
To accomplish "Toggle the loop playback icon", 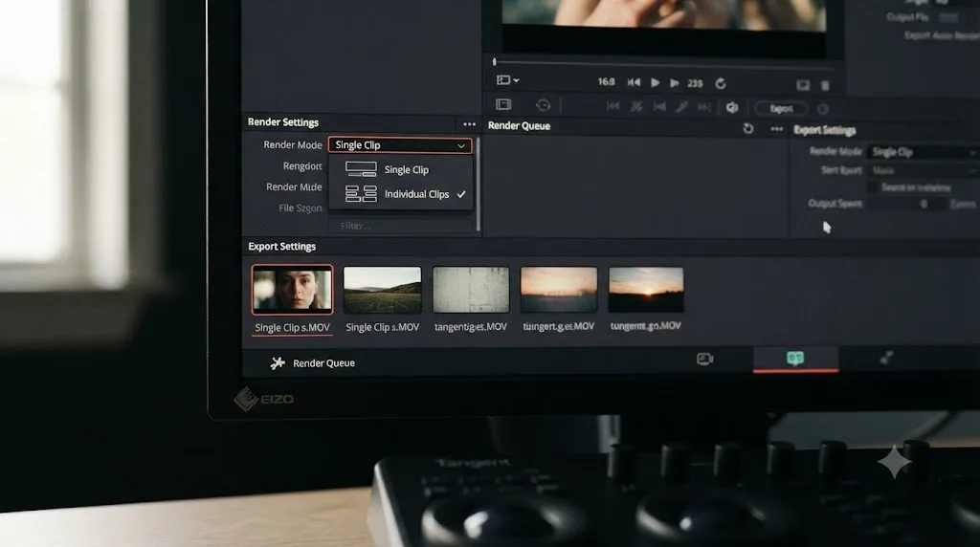I will click(x=721, y=83).
